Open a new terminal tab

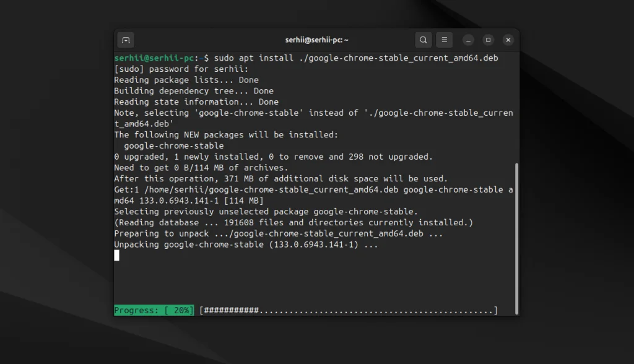point(126,40)
